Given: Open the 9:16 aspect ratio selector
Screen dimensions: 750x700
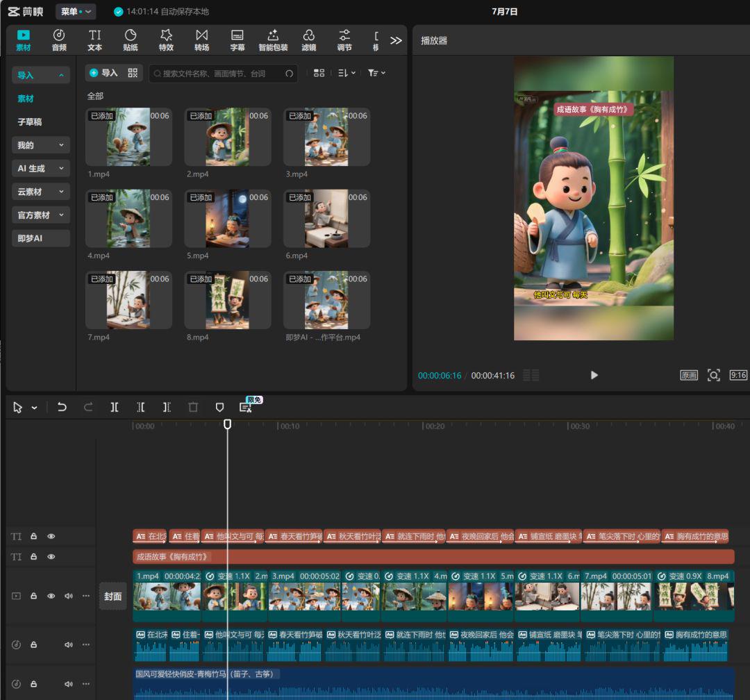Looking at the screenshot, I should [x=738, y=375].
